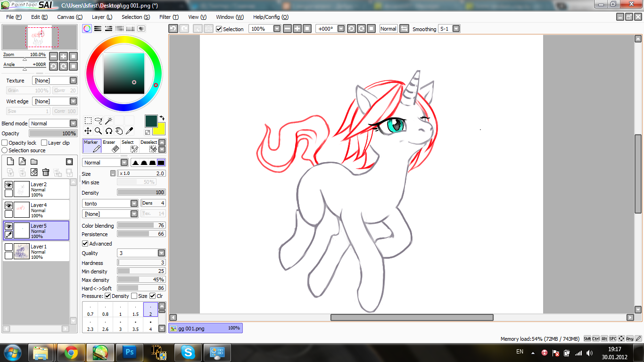
Task: Open the Window menu
Action: tap(230, 17)
